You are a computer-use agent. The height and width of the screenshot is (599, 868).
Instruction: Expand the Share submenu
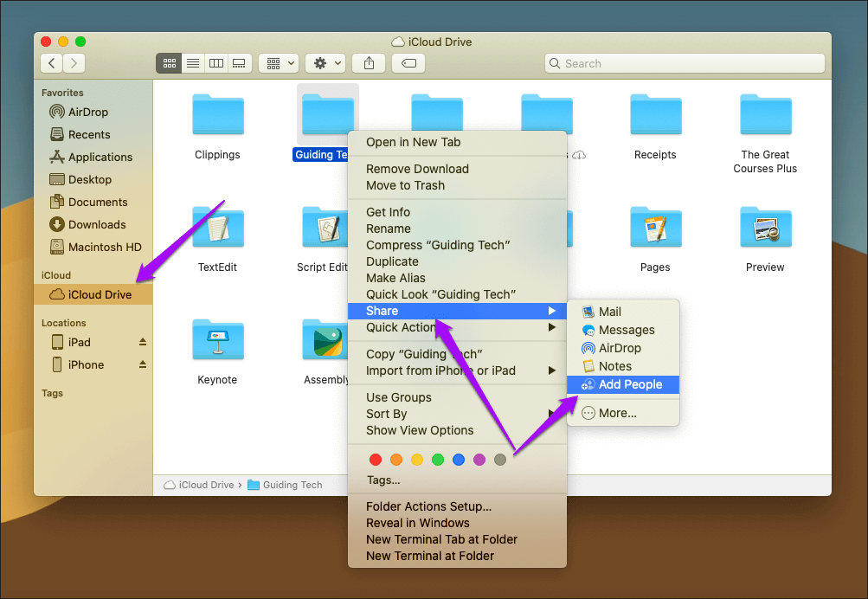[x=457, y=311]
